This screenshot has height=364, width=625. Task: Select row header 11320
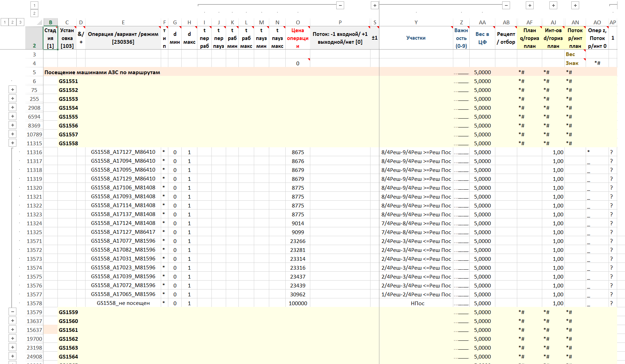pos(34,188)
